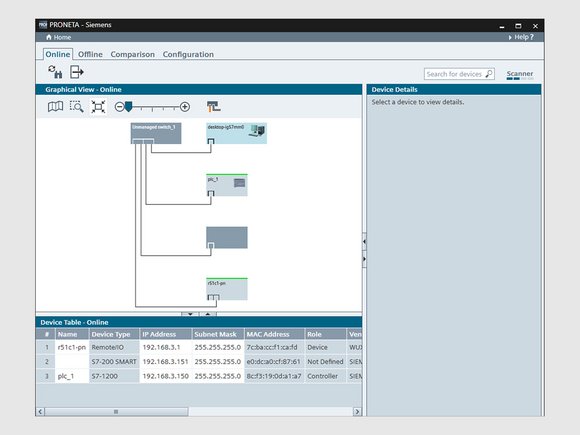Click the S7-200 SMART device type cell
The width and height of the screenshot is (580, 435).
[x=114, y=362]
